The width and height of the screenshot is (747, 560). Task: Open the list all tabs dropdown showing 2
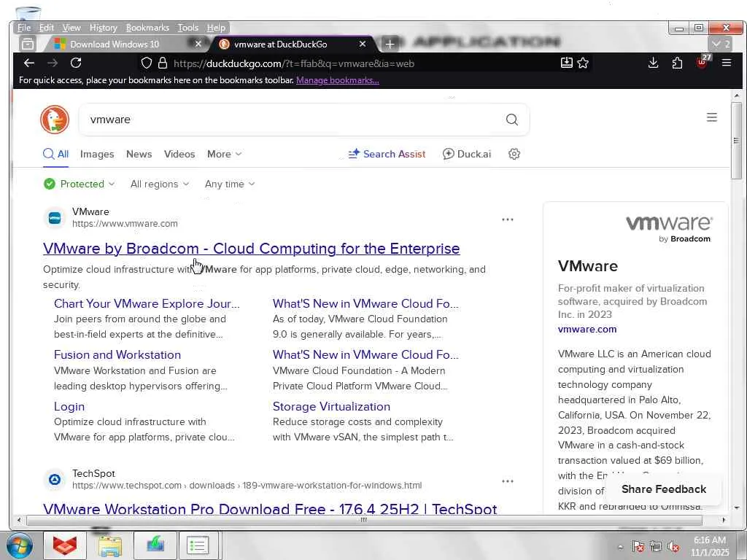pyautogui.click(x=721, y=44)
